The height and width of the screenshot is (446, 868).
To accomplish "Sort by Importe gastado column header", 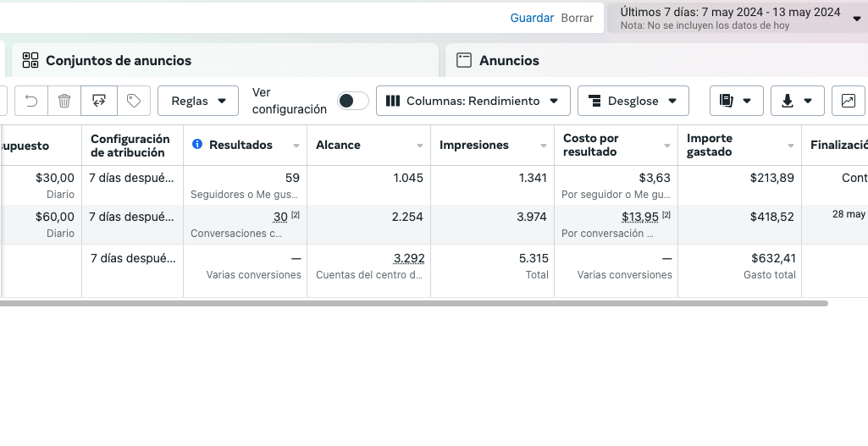I will tap(710, 145).
